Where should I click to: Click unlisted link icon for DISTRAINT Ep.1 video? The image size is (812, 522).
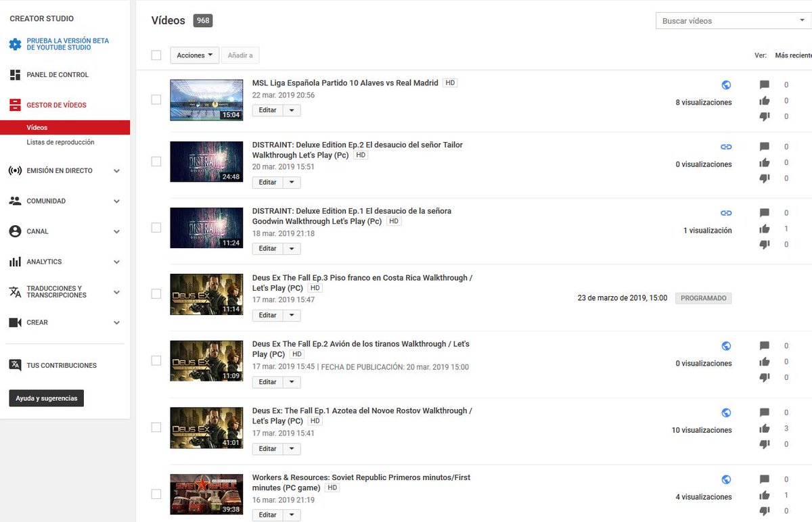[x=726, y=213]
